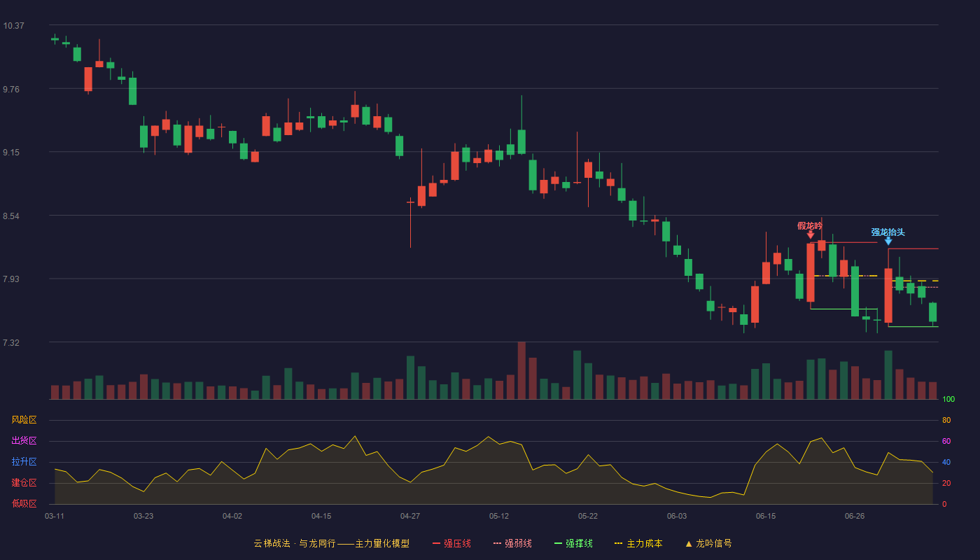
Task: Toggle the 强压线 legend series
Action: click(451, 543)
